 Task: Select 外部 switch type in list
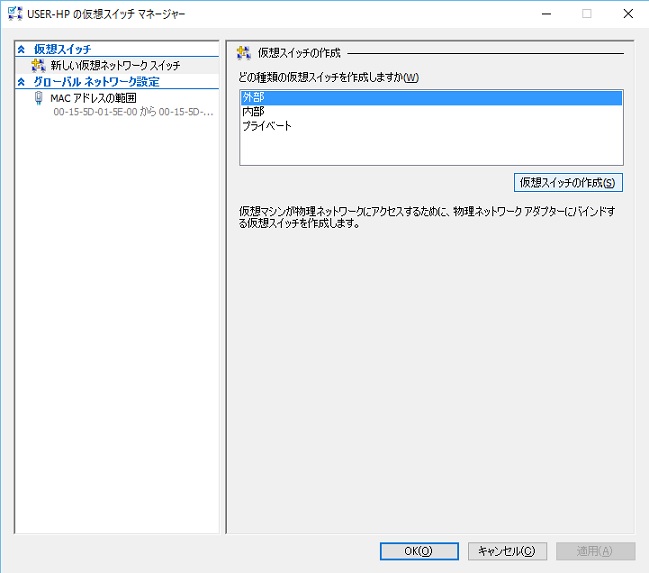coord(431,98)
